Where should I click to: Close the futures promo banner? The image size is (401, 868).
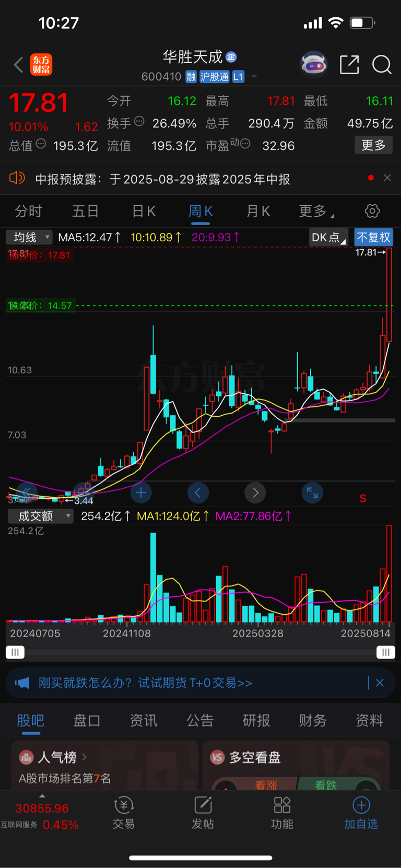380,683
